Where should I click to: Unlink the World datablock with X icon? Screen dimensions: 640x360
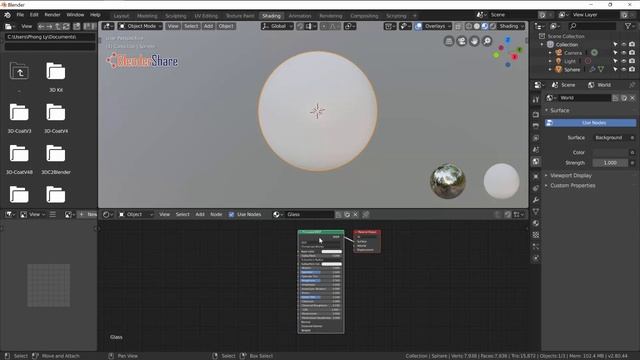(632, 98)
